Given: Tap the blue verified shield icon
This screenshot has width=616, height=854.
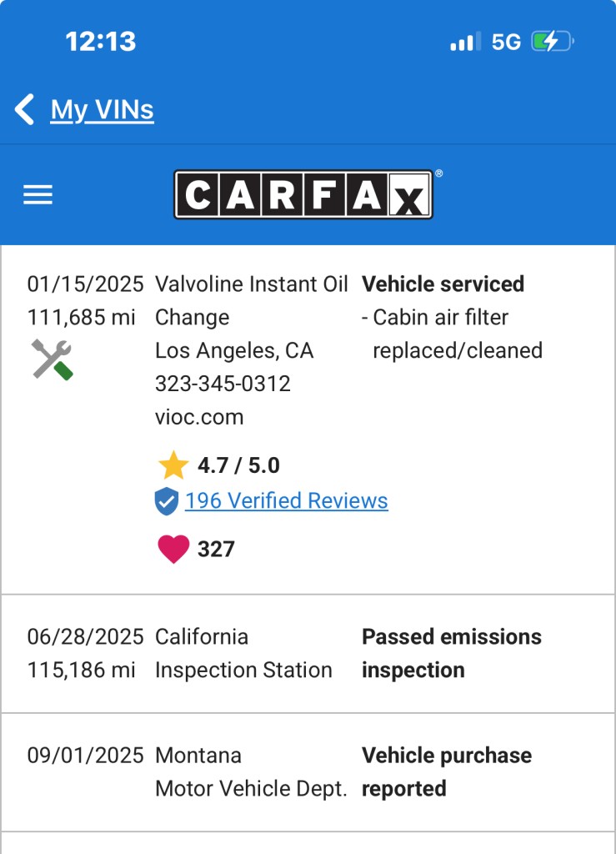Looking at the screenshot, I should [167, 501].
